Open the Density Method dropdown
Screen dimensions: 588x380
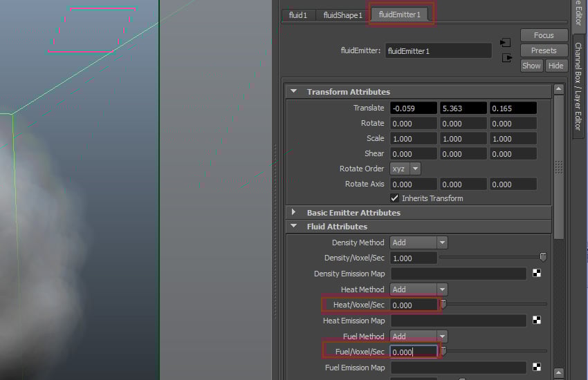(419, 243)
